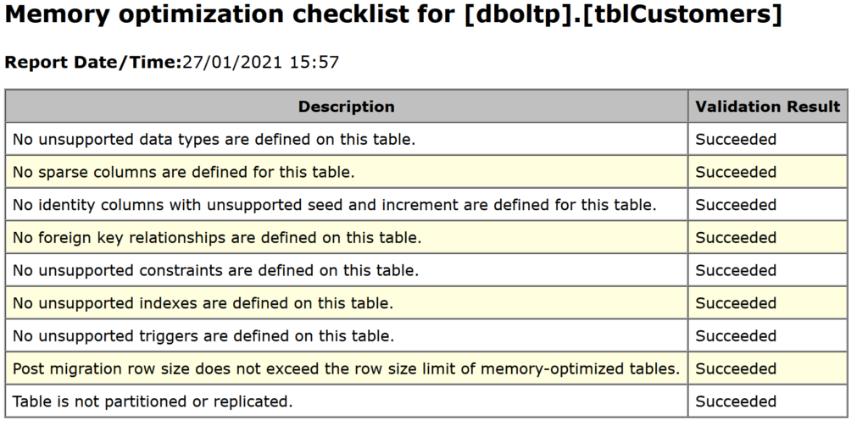Click the sparse columns description row
The width and height of the screenshot is (868, 426).
[x=347, y=172]
